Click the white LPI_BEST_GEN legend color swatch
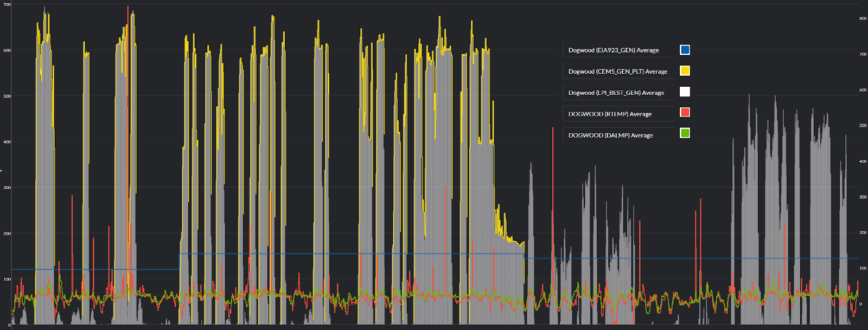Image resolution: width=868 pixels, height=330 pixels. pos(685,92)
